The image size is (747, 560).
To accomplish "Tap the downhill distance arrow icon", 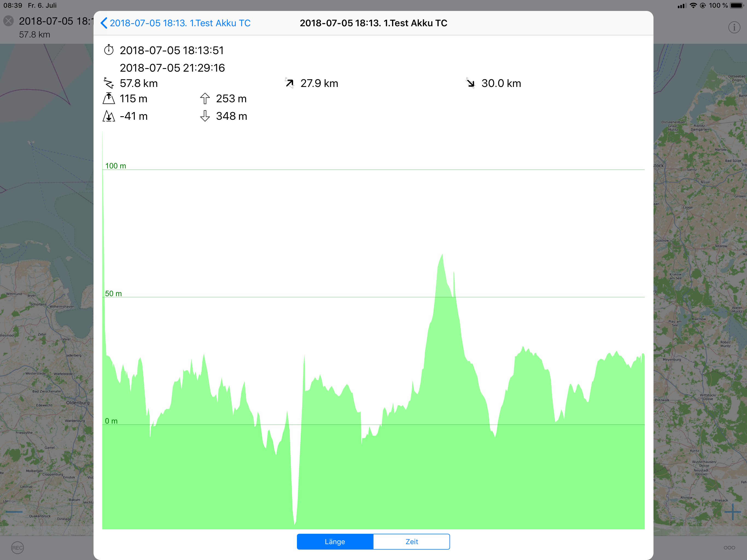I will point(470,83).
